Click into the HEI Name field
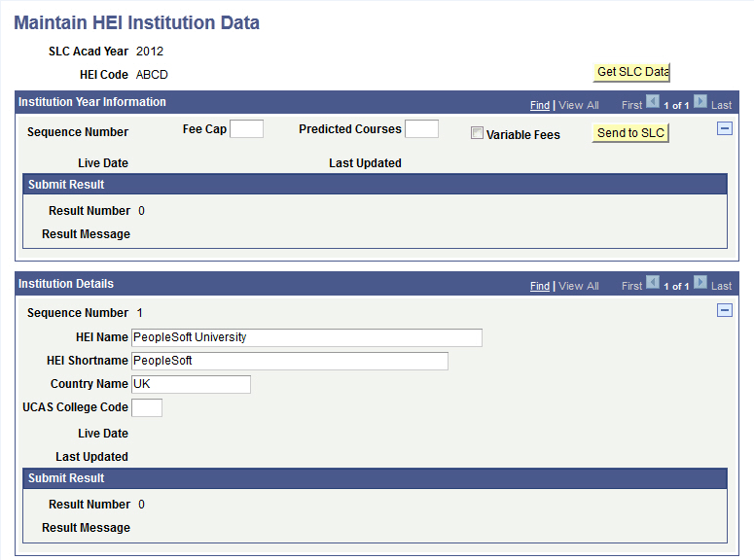 coord(306,337)
